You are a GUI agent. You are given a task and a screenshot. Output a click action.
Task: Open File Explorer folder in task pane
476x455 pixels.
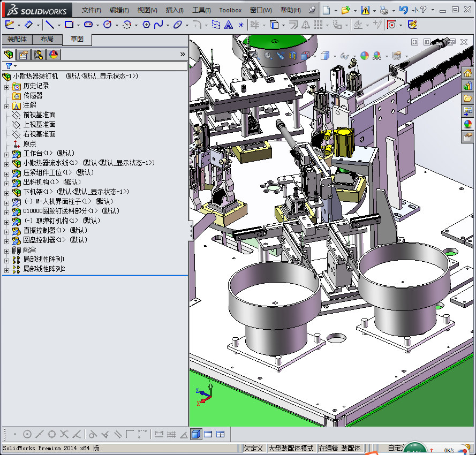[467, 98]
